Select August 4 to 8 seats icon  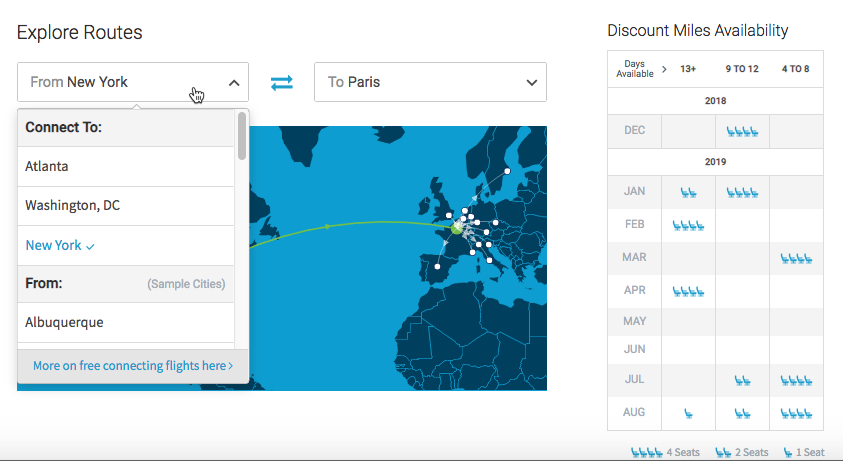796,412
